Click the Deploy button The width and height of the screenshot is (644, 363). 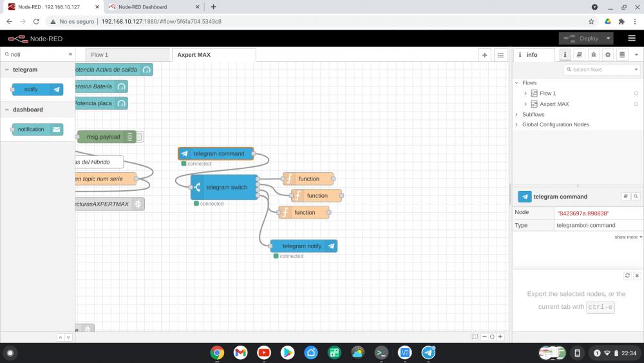[581, 38]
